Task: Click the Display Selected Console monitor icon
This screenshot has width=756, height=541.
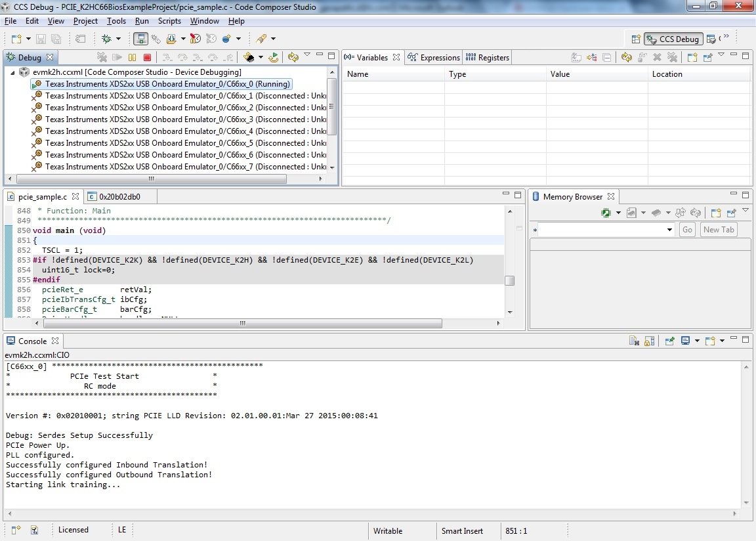Action: pyautogui.click(x=685, y=341)
